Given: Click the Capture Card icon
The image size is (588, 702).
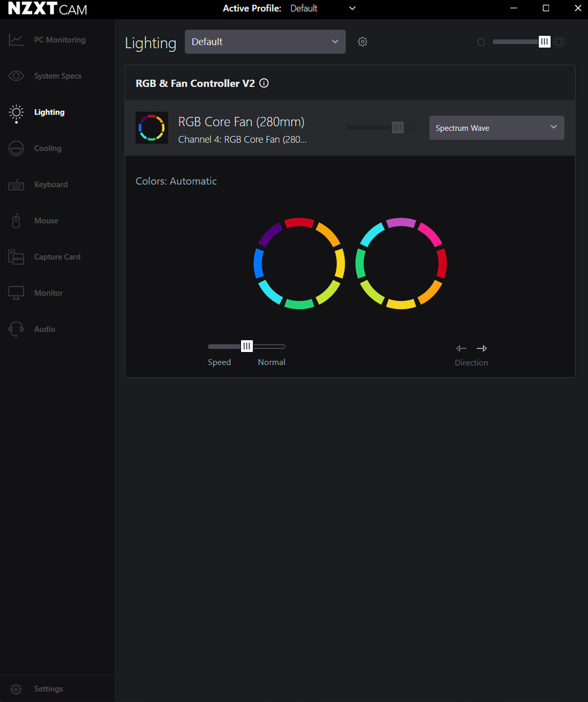Looking at the screenshot, I should [x=16, y=257].
